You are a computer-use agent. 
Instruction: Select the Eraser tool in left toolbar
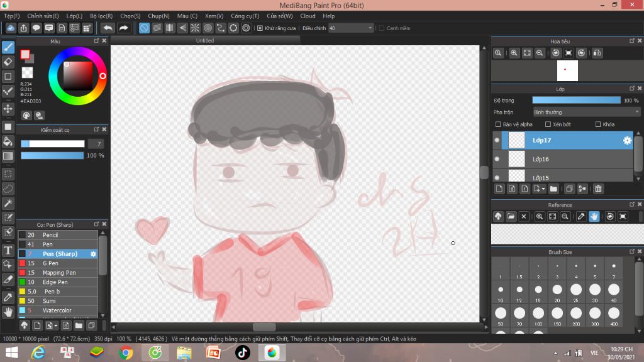coord(8,62)
